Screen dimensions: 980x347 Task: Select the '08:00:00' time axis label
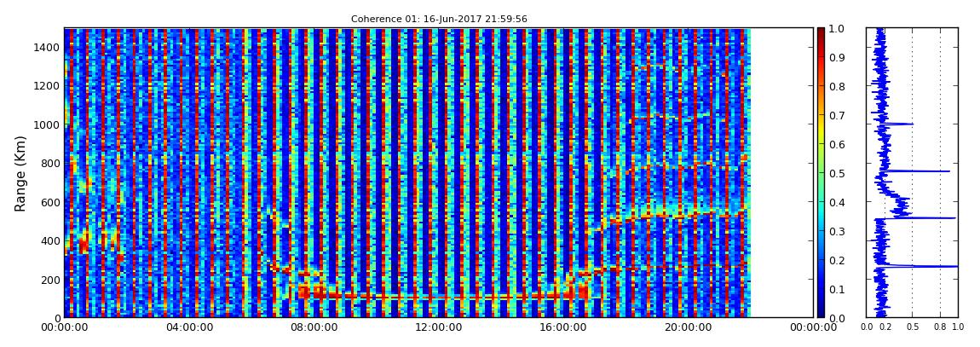pyautogui.click(x=313, y=327)
